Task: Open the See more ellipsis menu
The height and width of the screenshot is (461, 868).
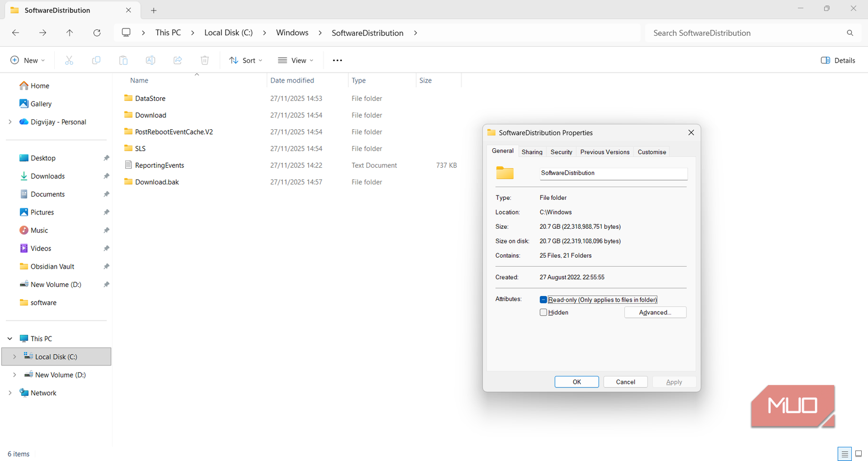Action: coord(337,60)
